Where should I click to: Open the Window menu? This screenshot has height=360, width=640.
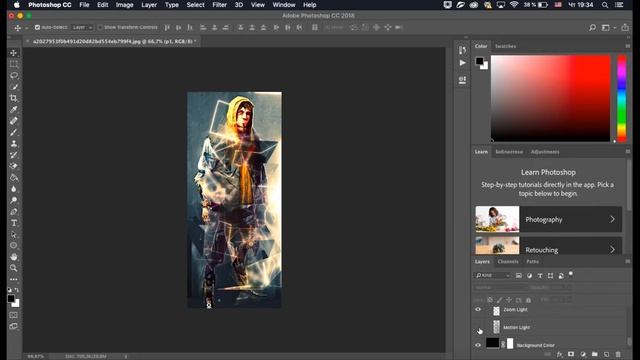tap(284, 5)
